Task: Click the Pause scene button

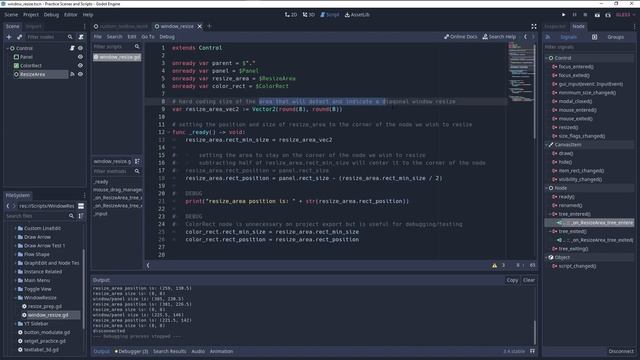Action: tap(575, 15)
